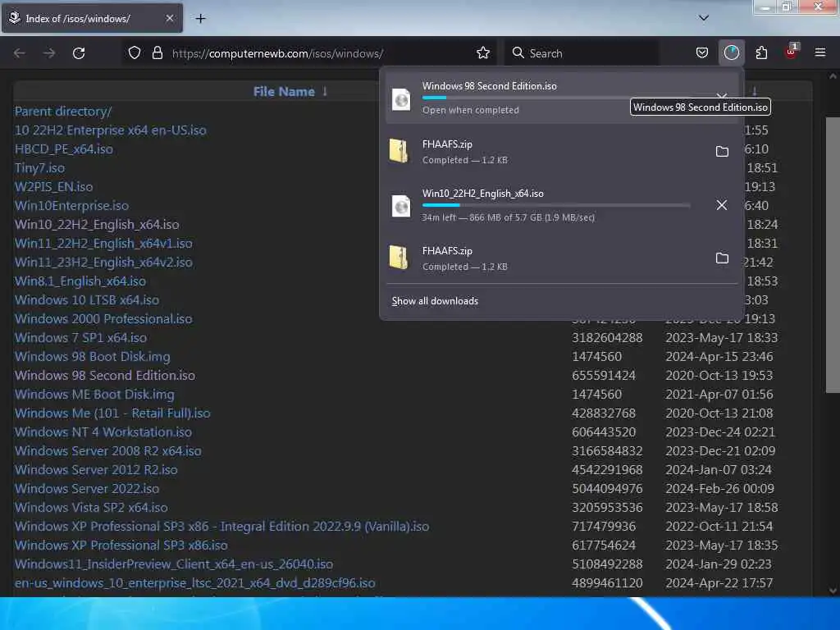Download Windows11_InsiderPreview_Client_x64_en-us_26040.iso
Viewport: 840px width, 630px height.
point(174,564)
